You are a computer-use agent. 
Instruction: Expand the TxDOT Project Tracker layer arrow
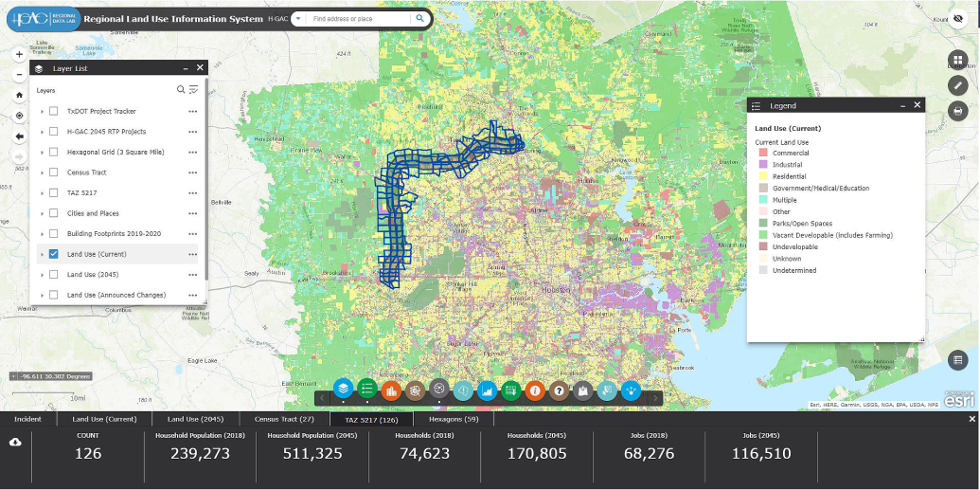(42, 112)
